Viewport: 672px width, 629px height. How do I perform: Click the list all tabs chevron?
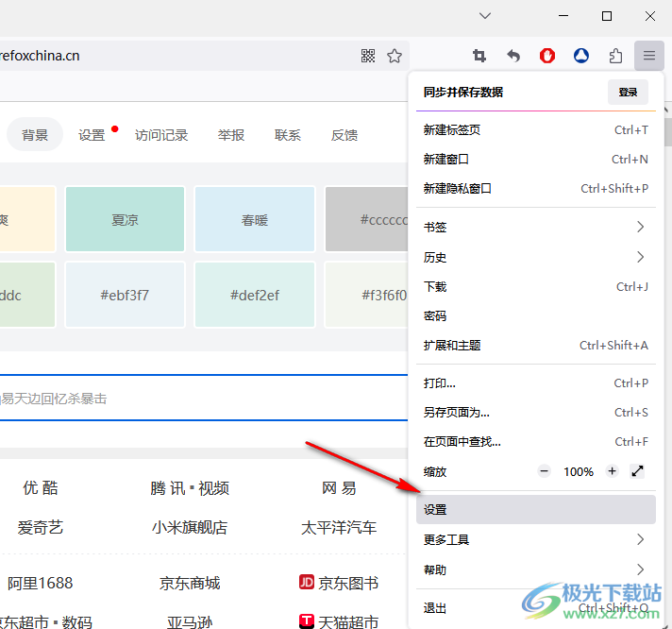[485, 16]
